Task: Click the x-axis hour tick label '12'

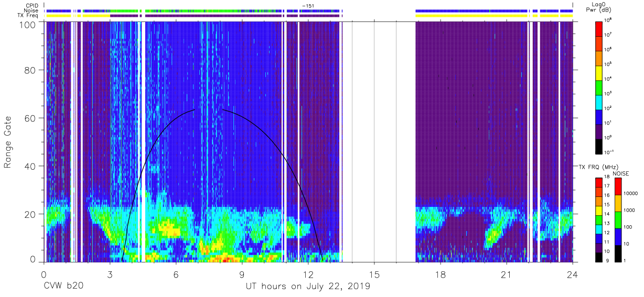Action: [x=308, y=274]
